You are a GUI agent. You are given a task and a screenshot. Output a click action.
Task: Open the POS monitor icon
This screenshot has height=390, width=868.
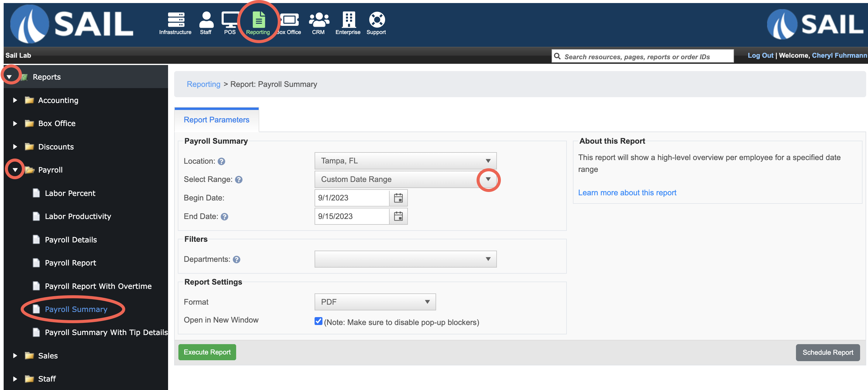pyautogui.click(x=229, y=20)
